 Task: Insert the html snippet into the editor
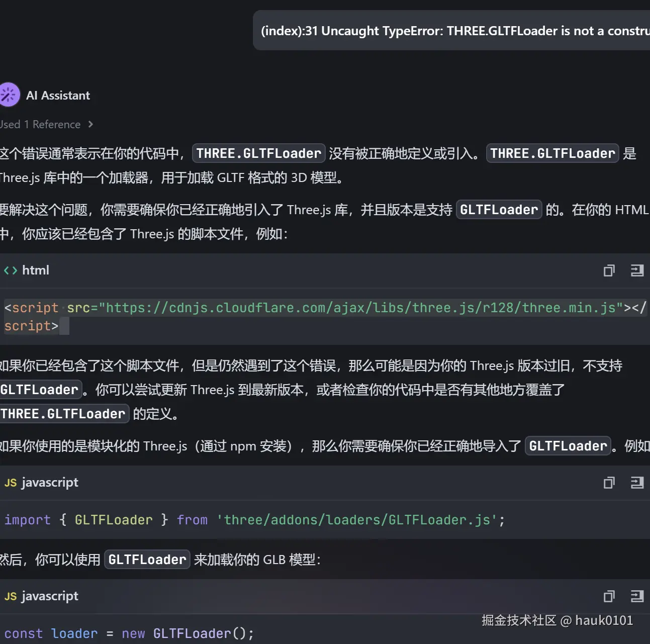pos(637,270)
